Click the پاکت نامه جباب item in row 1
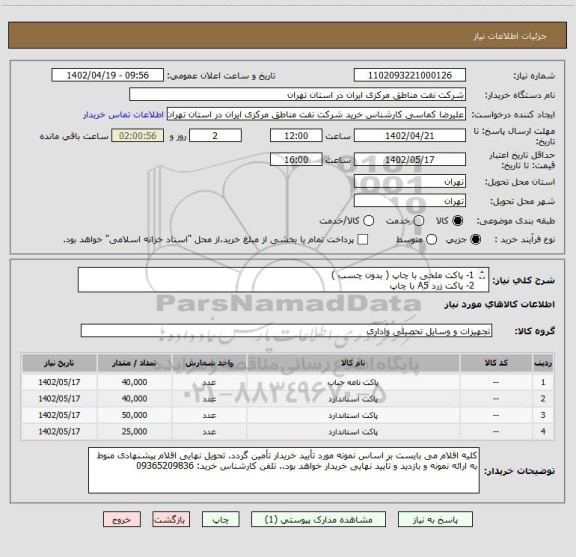The width and height of the screenshot is (576, 557). pos(353,382)
